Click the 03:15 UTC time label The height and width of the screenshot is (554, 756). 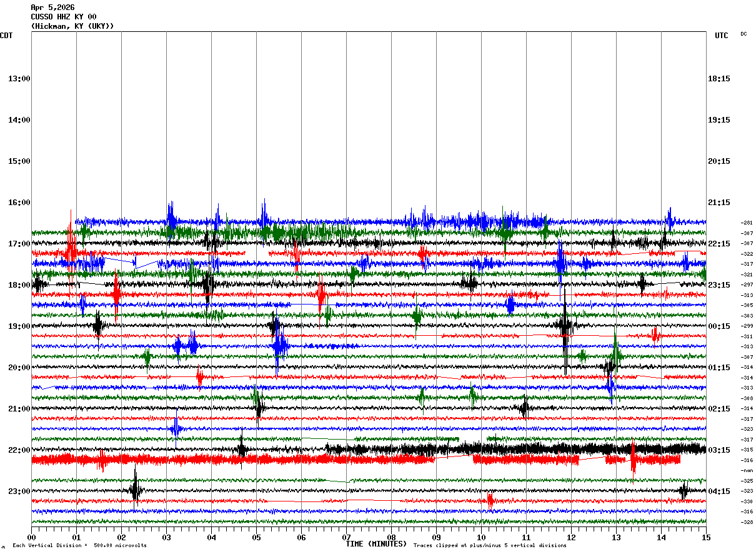719,450
